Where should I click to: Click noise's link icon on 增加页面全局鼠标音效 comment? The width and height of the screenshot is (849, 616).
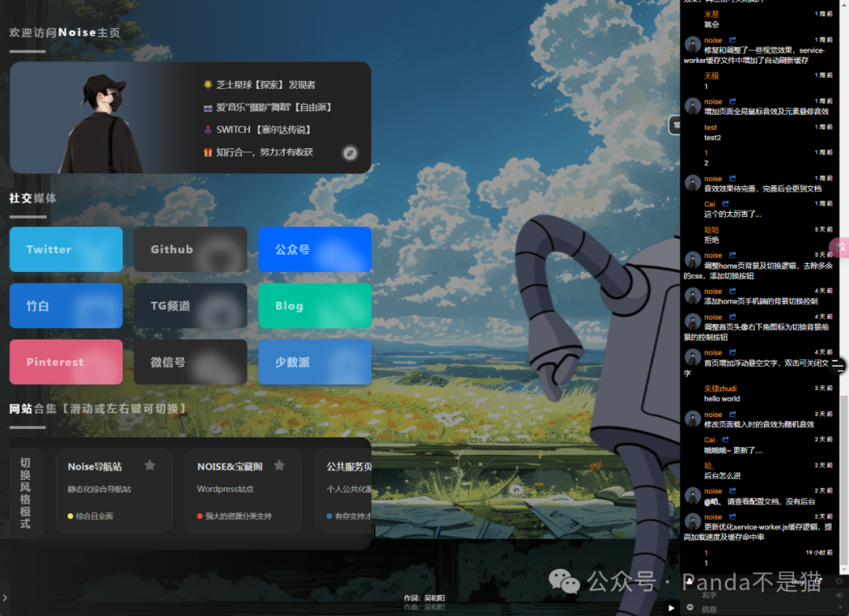point(733,101)
